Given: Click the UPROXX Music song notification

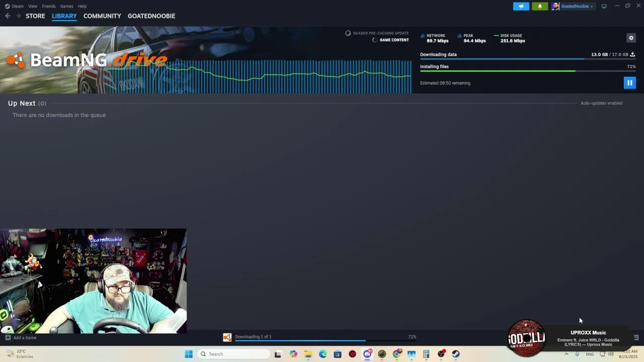Looking at the screenshot, I should coord(588,338).
